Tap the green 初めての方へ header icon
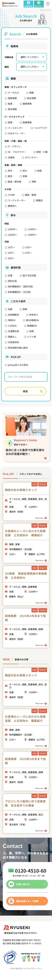 click(39, 4)
